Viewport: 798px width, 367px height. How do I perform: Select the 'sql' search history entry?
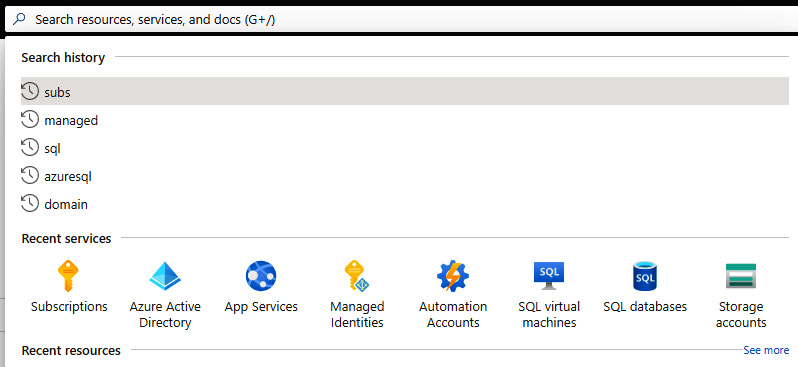(405, 148)
